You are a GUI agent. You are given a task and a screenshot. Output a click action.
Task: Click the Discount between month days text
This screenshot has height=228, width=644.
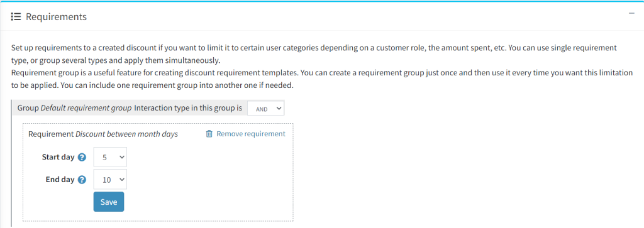(127, 134)
